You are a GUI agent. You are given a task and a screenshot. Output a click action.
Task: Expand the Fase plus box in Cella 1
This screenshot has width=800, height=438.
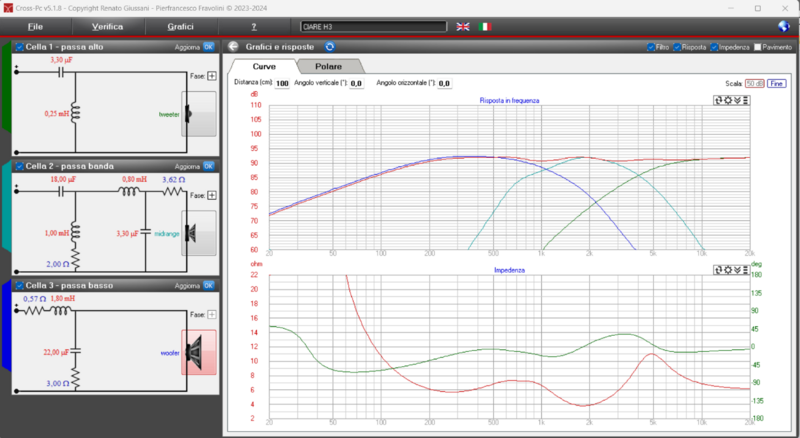[x=212, y=76]
